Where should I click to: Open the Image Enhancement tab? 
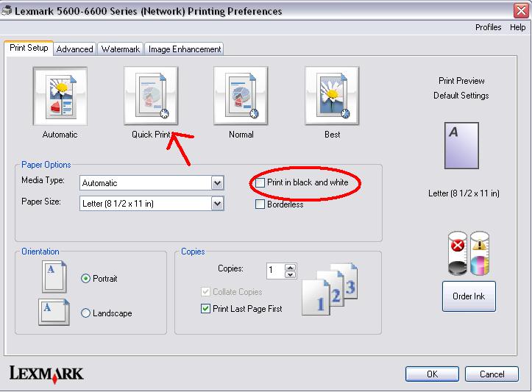pos(184,49)
